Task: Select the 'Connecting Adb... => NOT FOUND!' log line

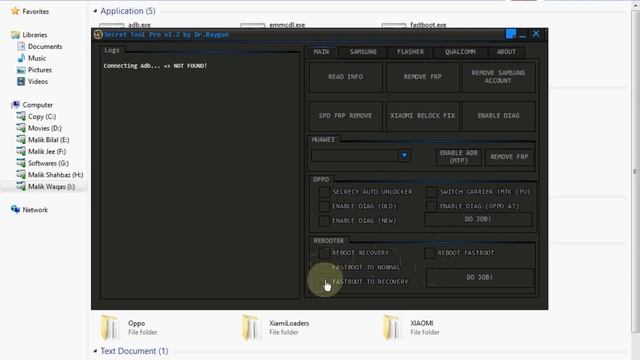Action: 155,66
